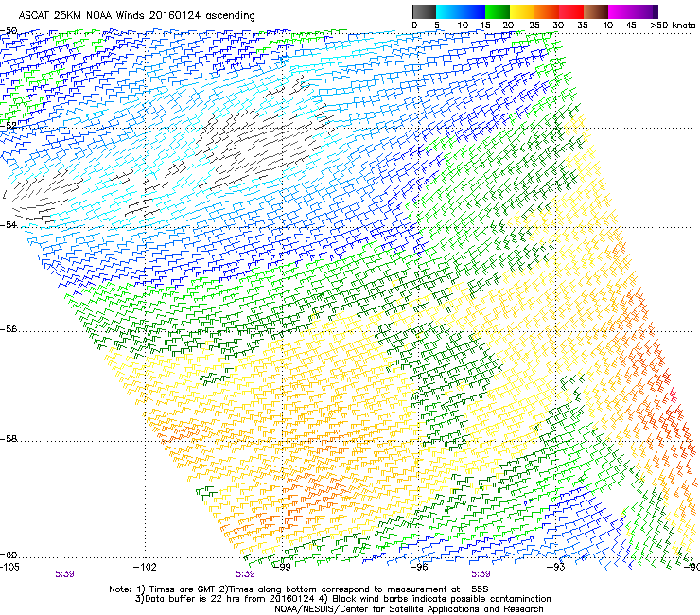This screenshot has height=615, width=700.
Task: Click the brown 35-40 knots color swatch
Action: tap(596, 11)
